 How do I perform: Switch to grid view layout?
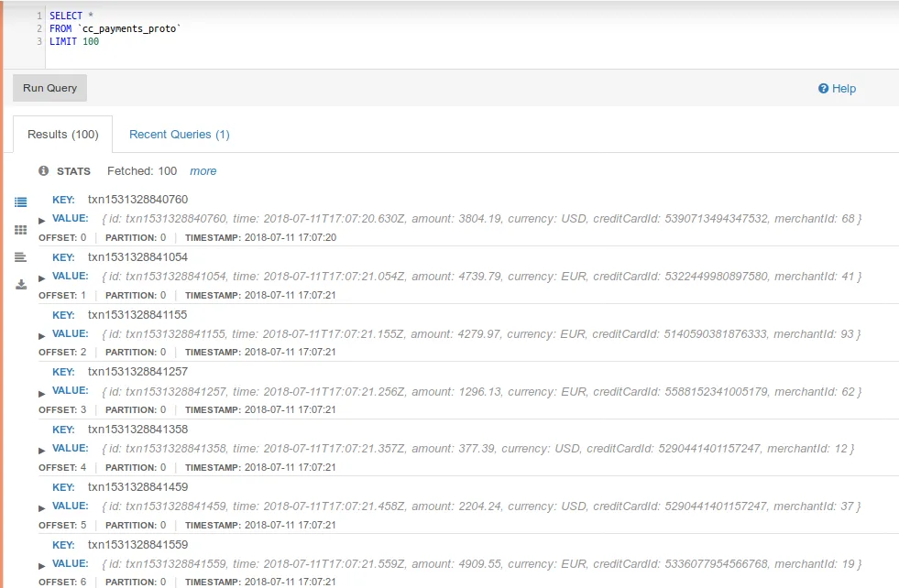[x=20, y=230]
